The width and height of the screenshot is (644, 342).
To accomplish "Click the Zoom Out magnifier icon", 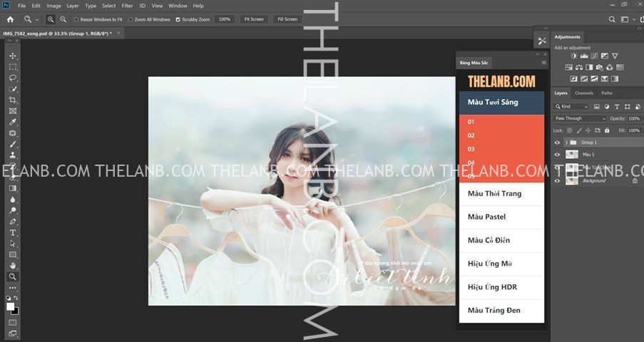I will 63,19.
